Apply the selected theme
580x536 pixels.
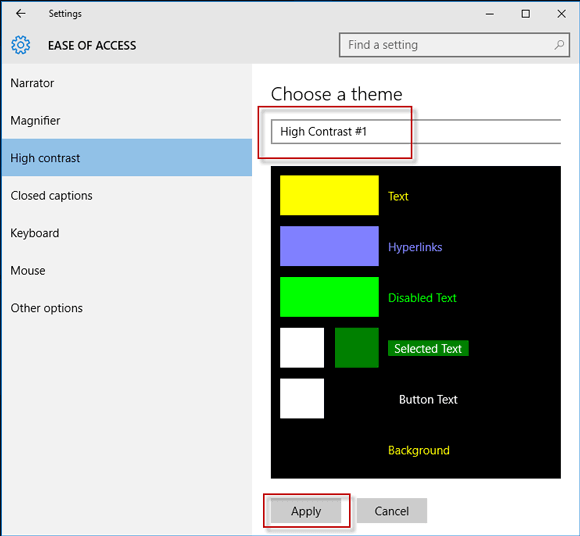point(306,511)
